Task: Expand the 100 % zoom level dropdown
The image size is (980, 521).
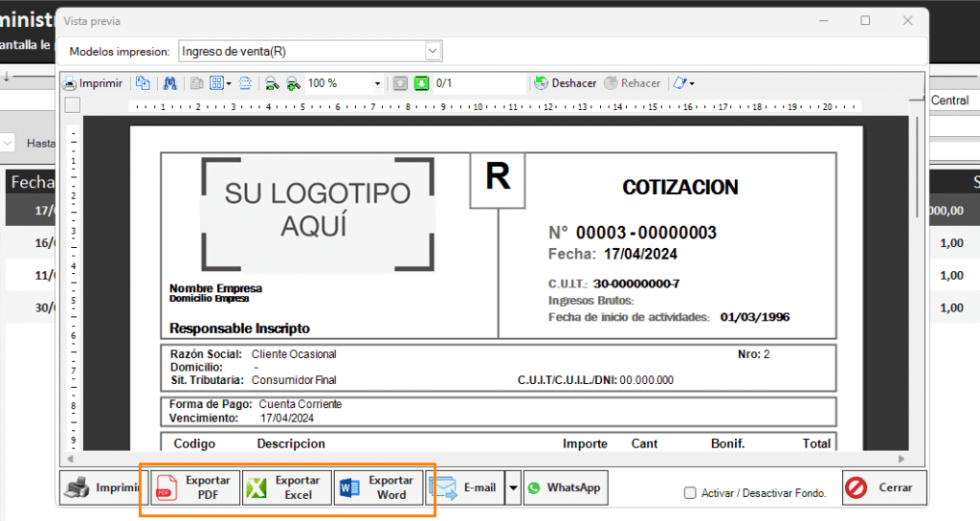Action: [377, 83]
